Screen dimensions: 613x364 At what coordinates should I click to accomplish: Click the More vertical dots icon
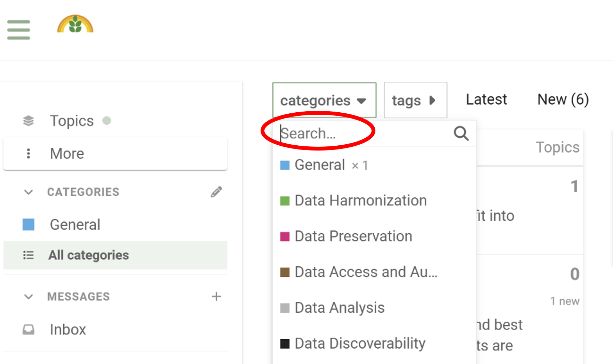pyautogui.click(x=29, y=153)
